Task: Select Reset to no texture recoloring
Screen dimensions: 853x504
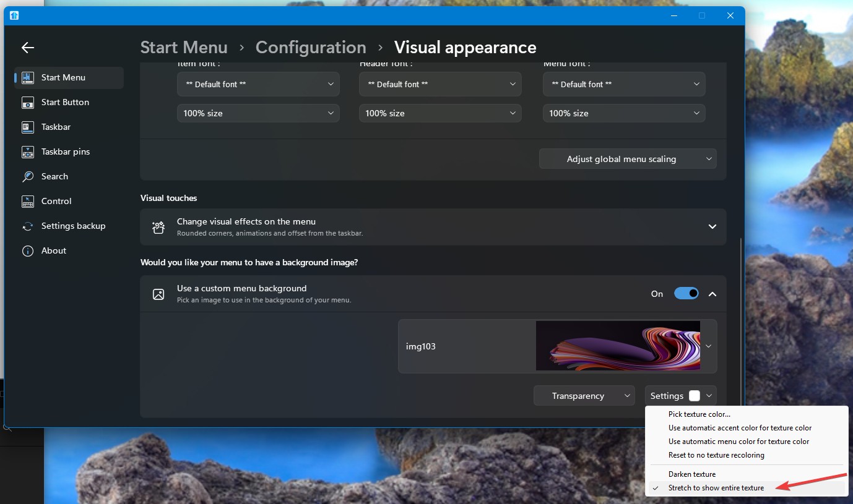Action: point(716,455)
